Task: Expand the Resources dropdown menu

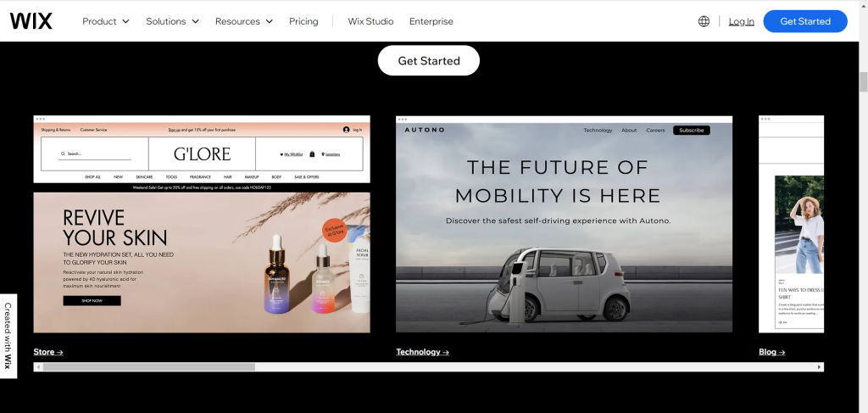Action: click(x=244, y=21)
